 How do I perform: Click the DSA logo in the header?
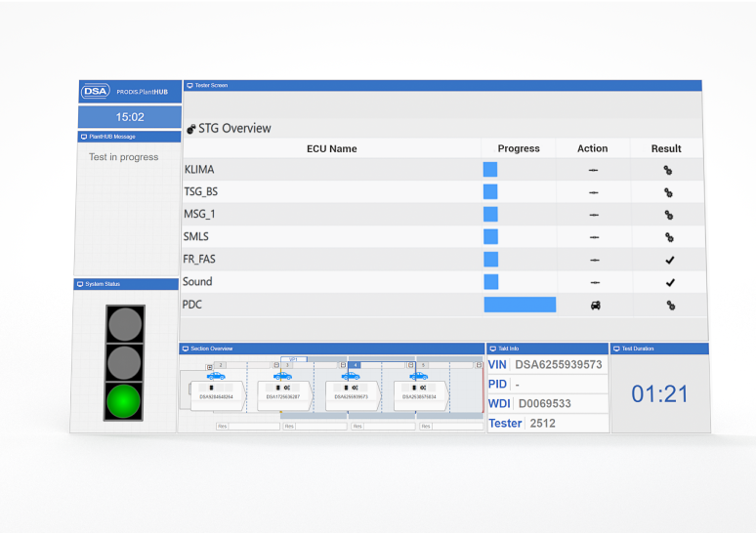click(x=96, y=92)
